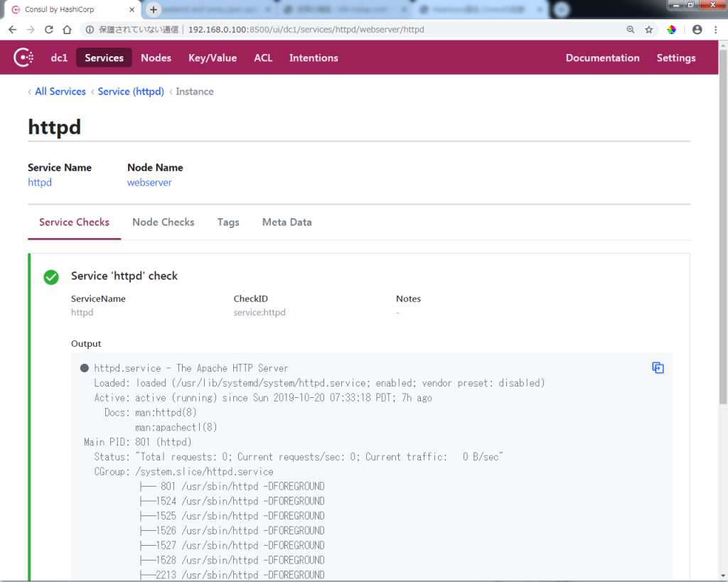Click the browser forward arrow
The width and height of the screenshot is (728, 582).
tap(31, 30)
